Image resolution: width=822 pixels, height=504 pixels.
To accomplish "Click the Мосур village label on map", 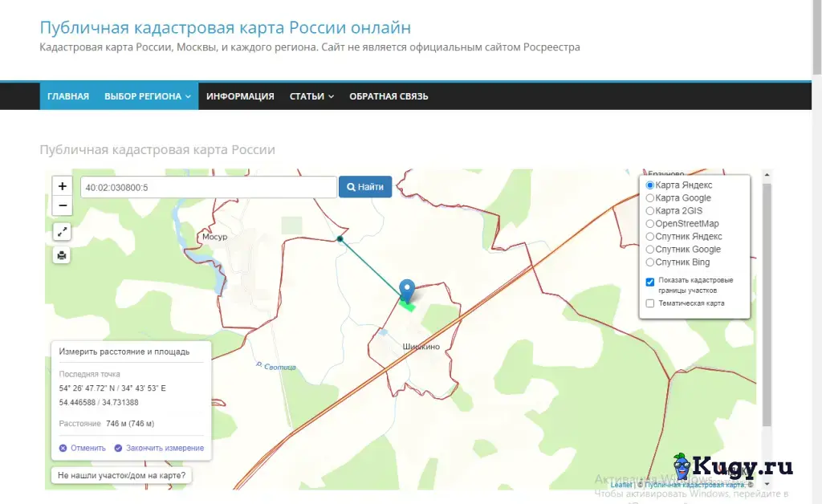I will pyautogui.click(x=215, y=237).
